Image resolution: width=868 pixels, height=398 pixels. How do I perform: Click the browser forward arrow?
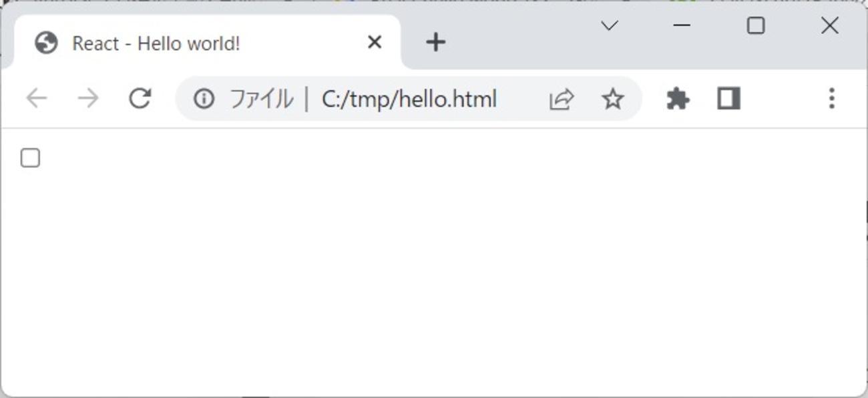(88, 99)
